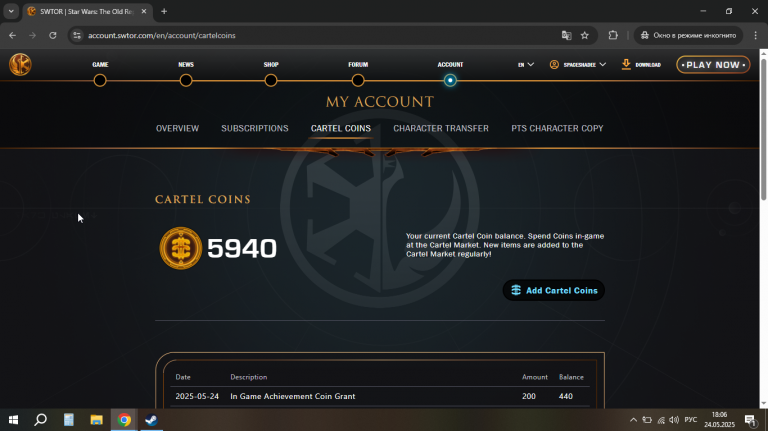768x431 pixels.
Task: Click the SWTOR logo in the header
Action: coord(20,64)
